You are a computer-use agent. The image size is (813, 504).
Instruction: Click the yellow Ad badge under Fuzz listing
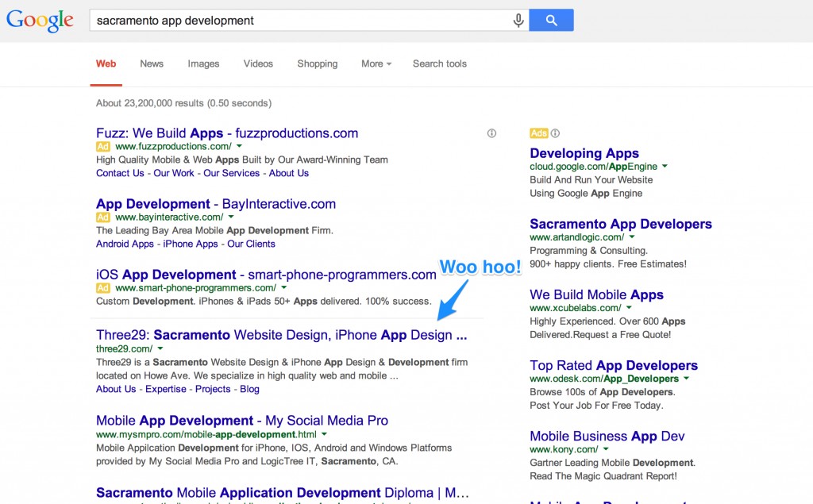coord(103,147)
